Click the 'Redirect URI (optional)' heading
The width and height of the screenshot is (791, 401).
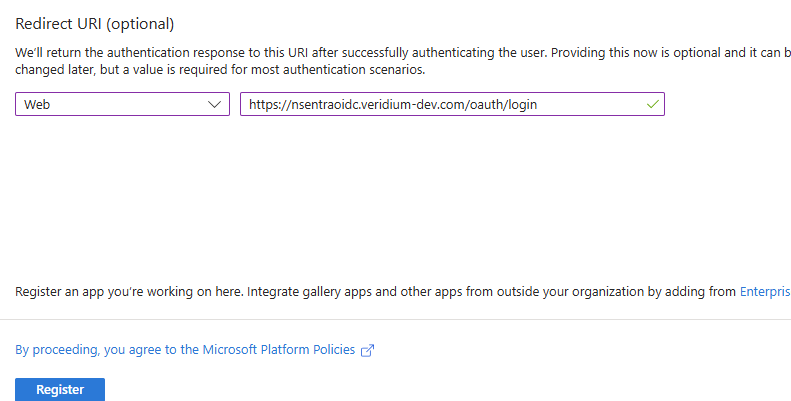point(95,24)
